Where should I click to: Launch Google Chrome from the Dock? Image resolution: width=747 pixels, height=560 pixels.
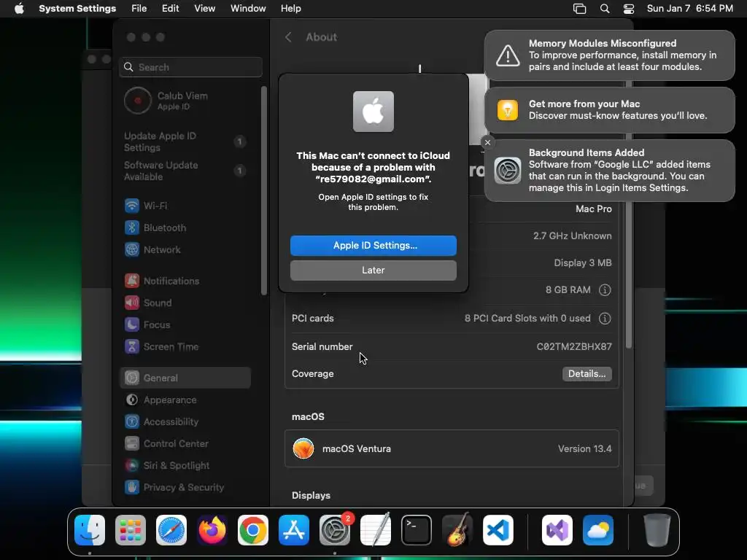253,530
